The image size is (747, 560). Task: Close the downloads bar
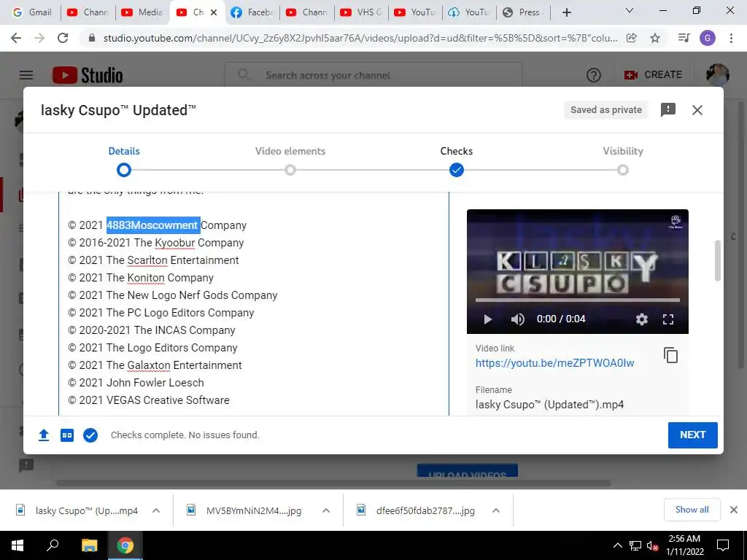pos(734,510)
